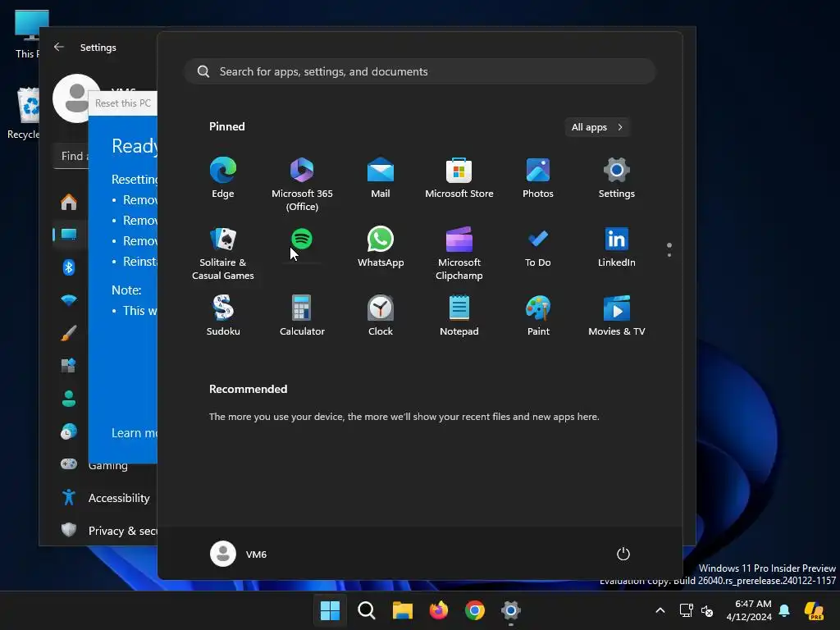
Task: Launch the Clock app
Action: click(x=381, y=316)
